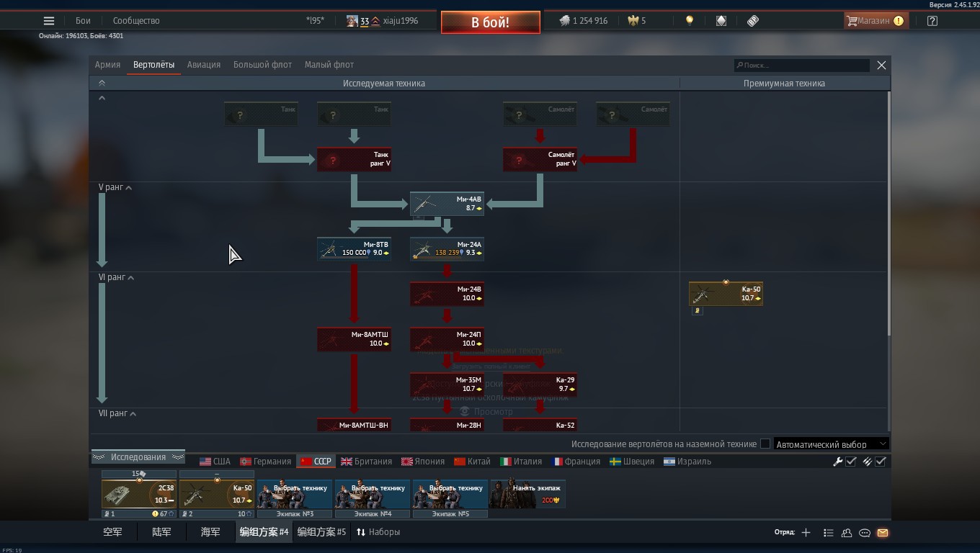Click the golden eagles currency icon
980x553 pixels.
pos(633,21)
